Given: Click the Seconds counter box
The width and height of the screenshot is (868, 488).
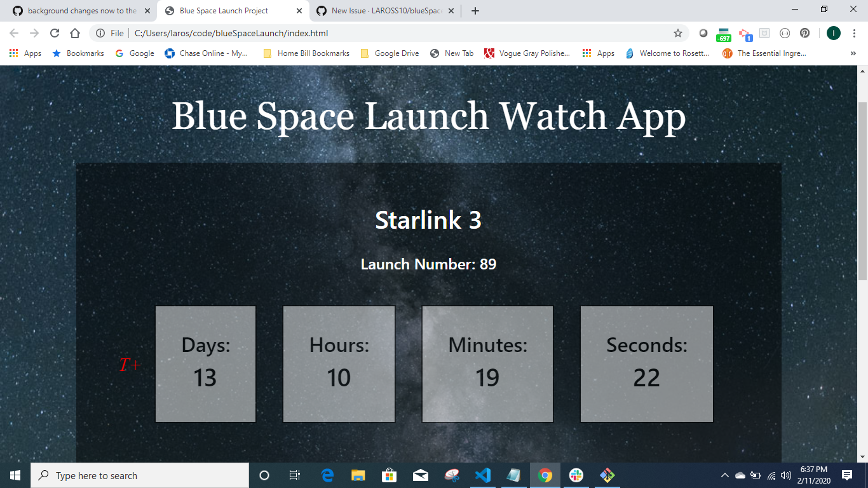Looking at the screenshot, I should [647, 364].
